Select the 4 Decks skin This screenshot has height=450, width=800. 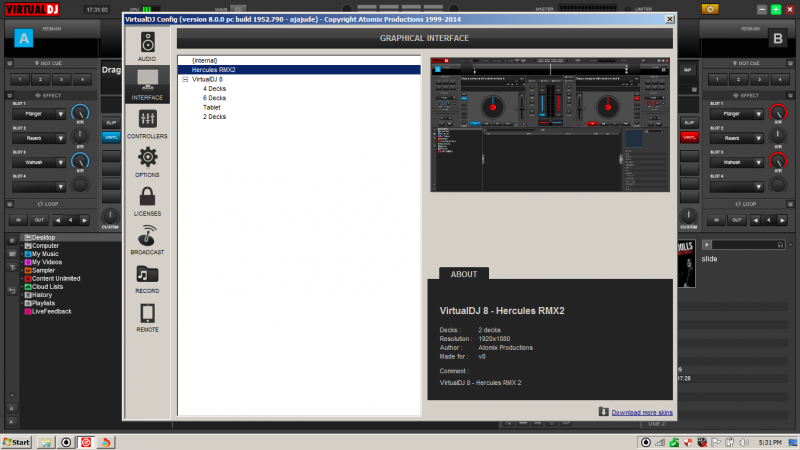(x=214, y=89)
